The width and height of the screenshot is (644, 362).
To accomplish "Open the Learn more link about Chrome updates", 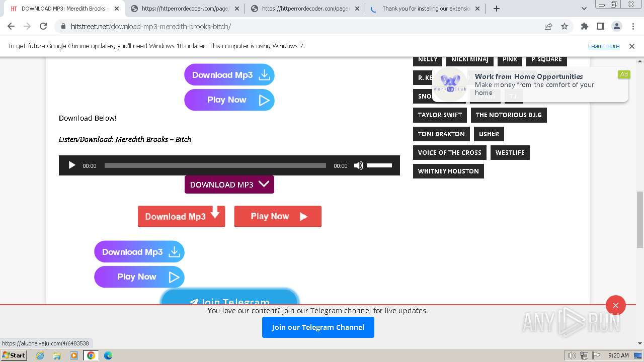I will [x=604, y=46].
